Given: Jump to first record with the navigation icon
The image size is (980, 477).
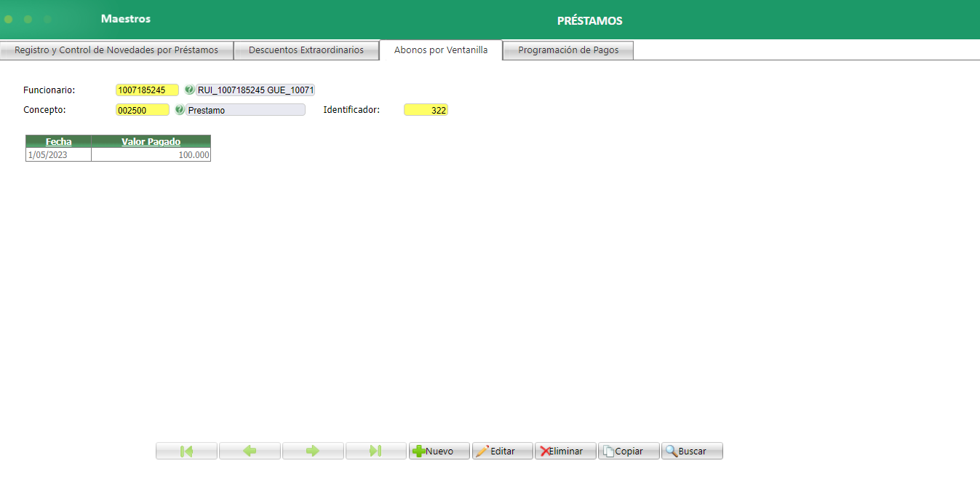Looking at the screenshot, I should (186, 450).
